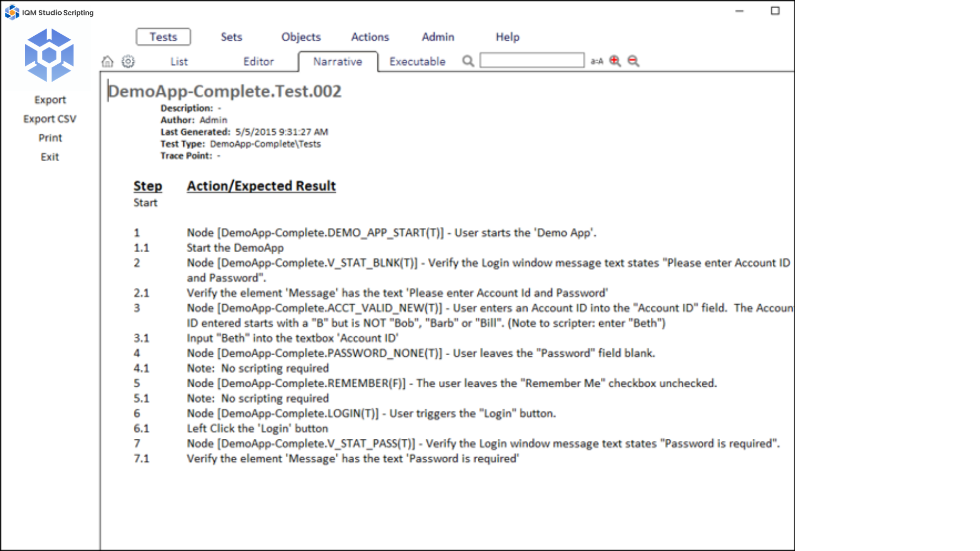Switch to the Editor tab
The image size is (980, 551).
tap(258, 62)
